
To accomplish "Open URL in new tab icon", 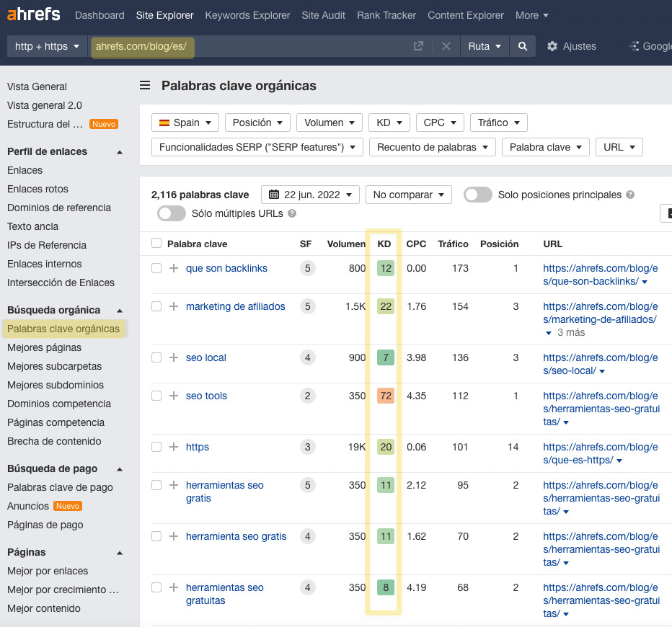I will (418, 46).
